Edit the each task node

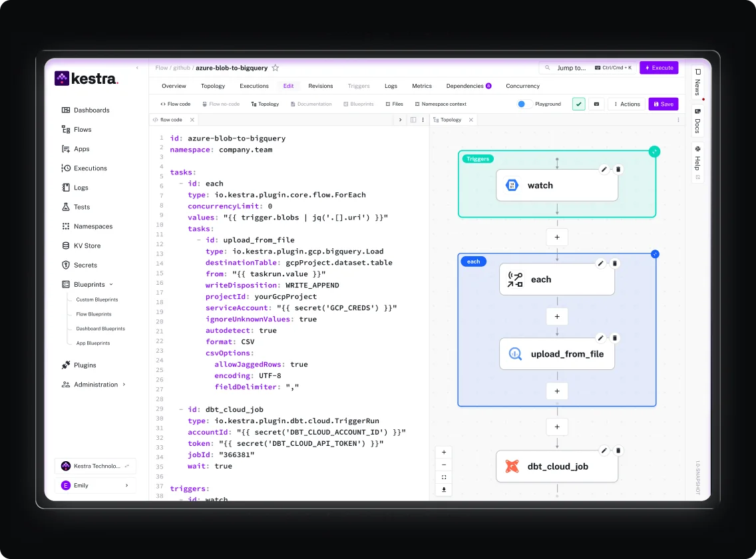click(601, 264)
